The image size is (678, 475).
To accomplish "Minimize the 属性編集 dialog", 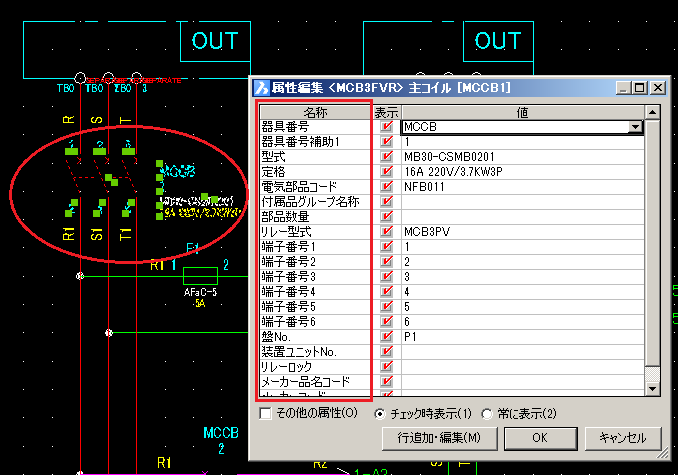I will pos(623,88).
